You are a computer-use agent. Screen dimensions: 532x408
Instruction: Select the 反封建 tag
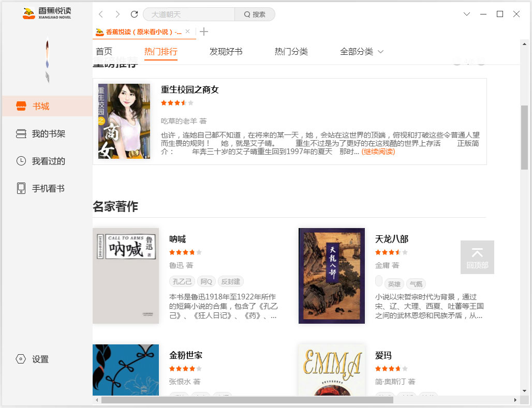[x=231, y=281]
